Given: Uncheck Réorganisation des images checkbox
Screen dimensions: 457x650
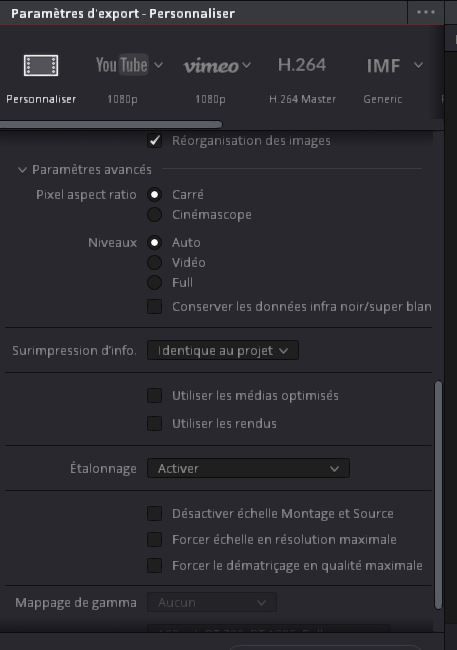Looking at the screenshot, I should 154,141.
